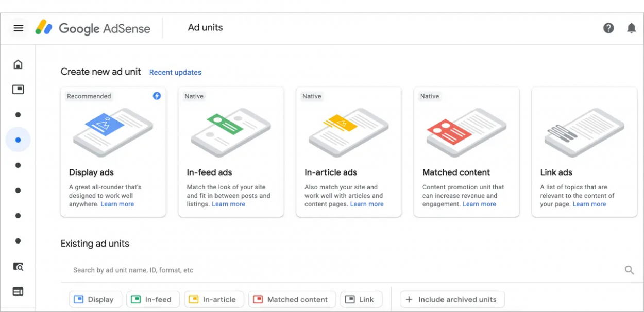Open the notifications bell icon

[x=631, y=28]
